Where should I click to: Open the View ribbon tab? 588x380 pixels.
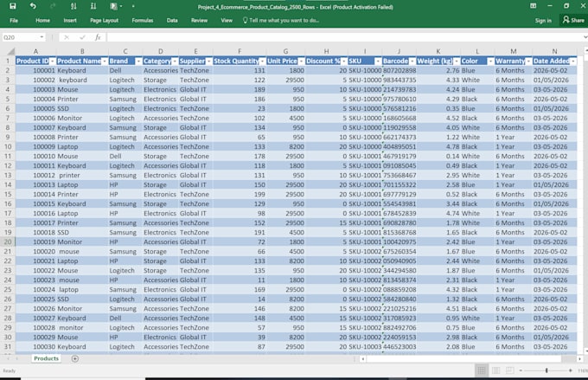click(x=227, y=20)
